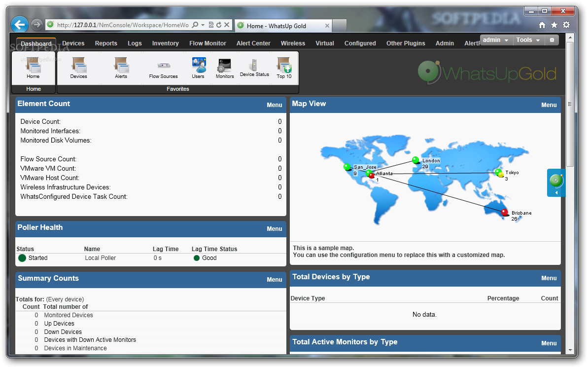Switch to the Other Plugins tab
The height and width of the screenshot is (368, 588).
click(406, 43)
